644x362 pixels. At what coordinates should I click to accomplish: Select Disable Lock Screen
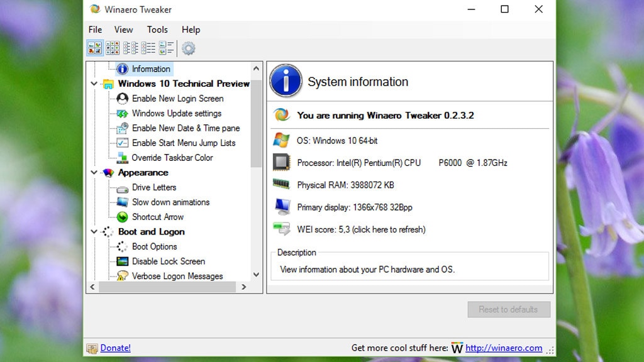click(169, 261)
